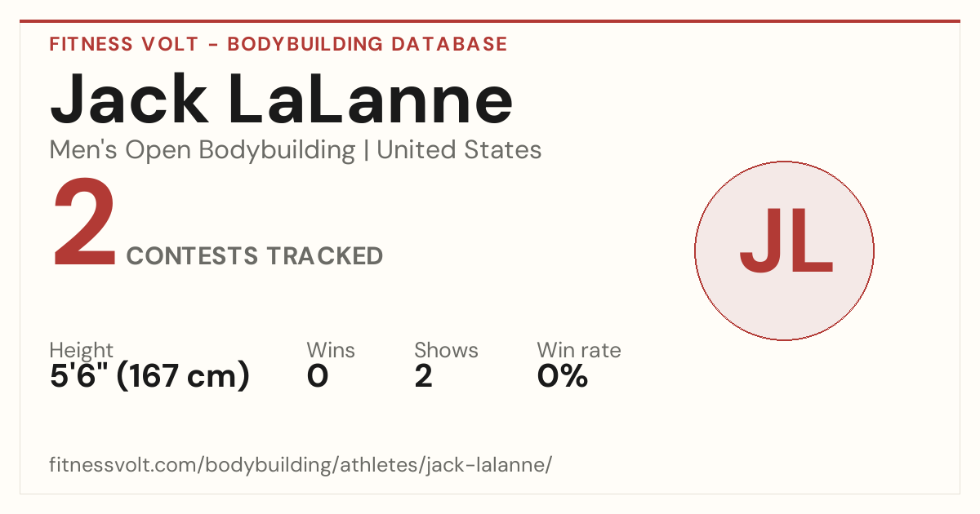Click the JL initials avatar circle

click(784, 250)
